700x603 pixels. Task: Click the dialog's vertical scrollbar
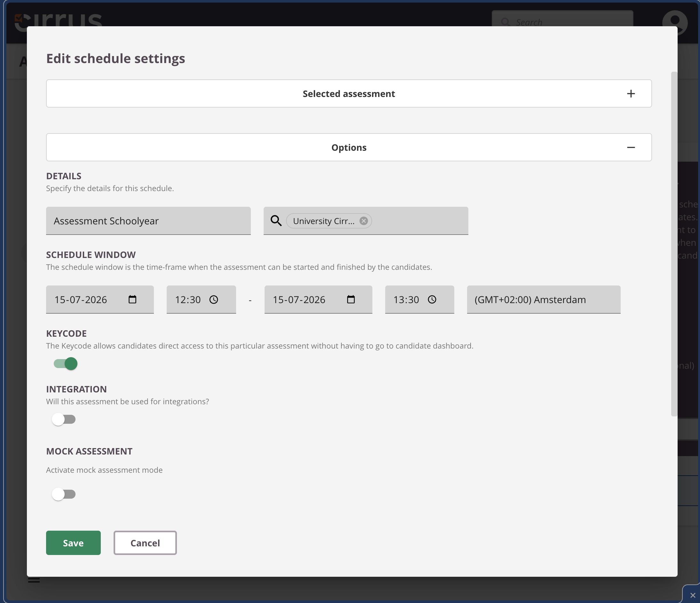674,244
